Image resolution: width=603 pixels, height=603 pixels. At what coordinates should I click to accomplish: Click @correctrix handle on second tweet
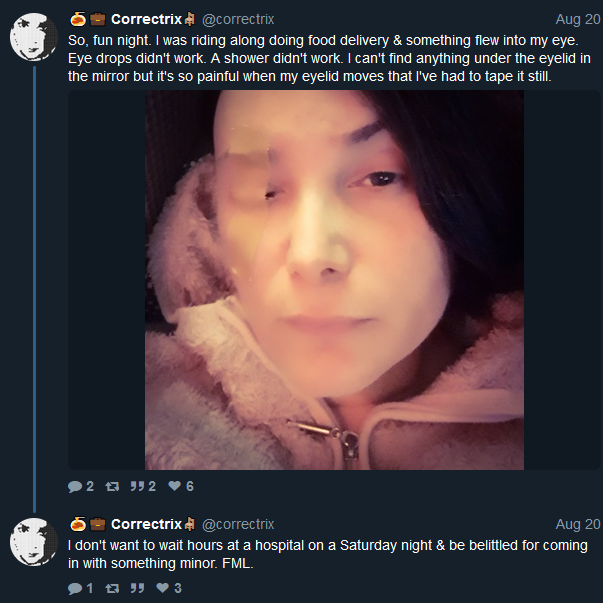click(238, 524)
